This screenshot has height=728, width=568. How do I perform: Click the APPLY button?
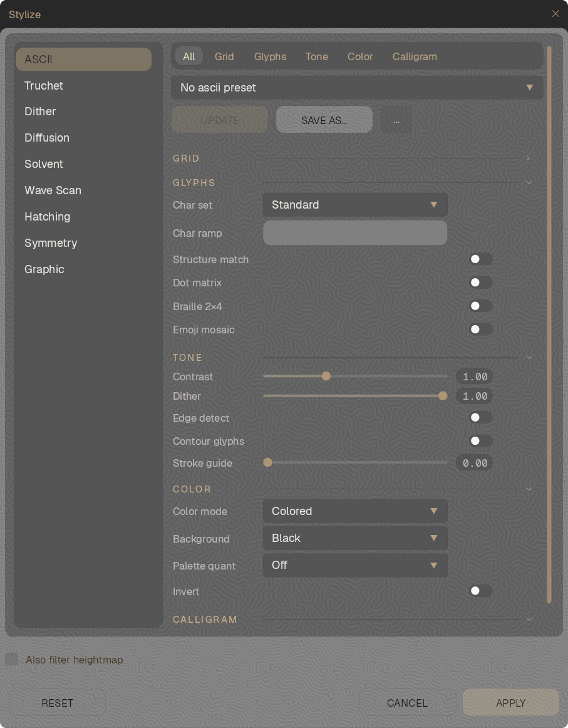(510, 703)
